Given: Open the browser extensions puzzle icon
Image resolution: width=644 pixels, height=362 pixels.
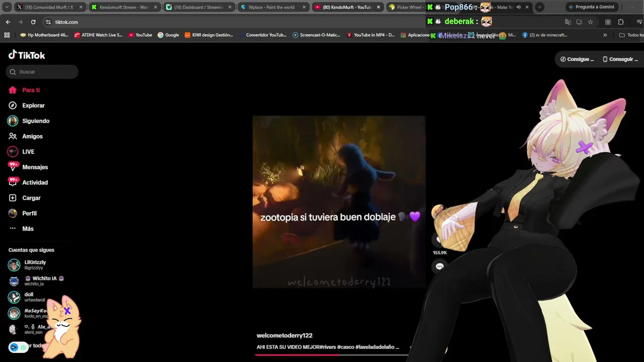Looking at the screenshot, I should [620, 22].
